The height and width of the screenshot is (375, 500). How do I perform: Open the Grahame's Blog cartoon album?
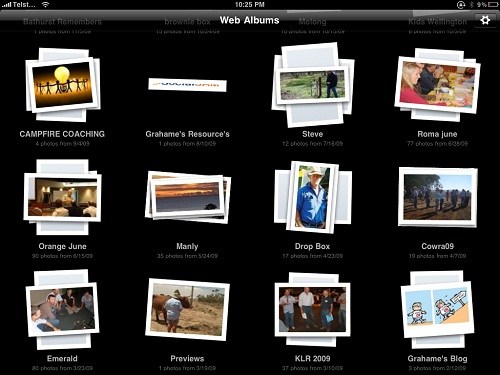pyautogui.click(x=438, y=309)
